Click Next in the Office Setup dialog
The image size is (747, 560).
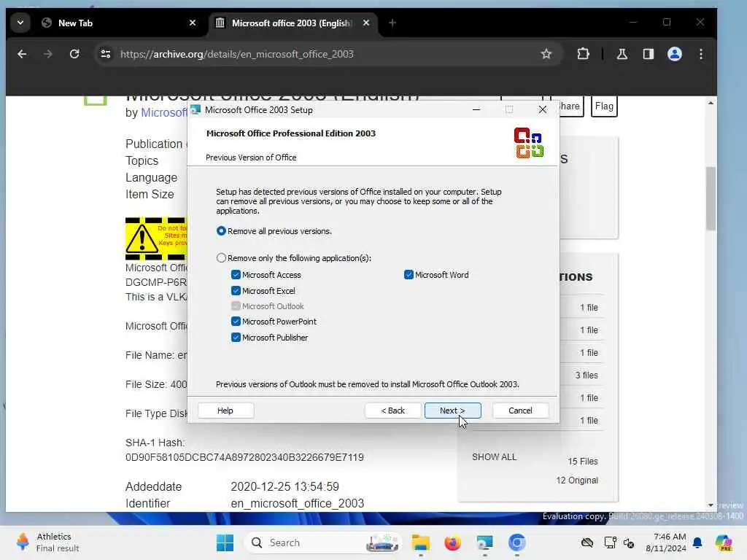[452, 411]
